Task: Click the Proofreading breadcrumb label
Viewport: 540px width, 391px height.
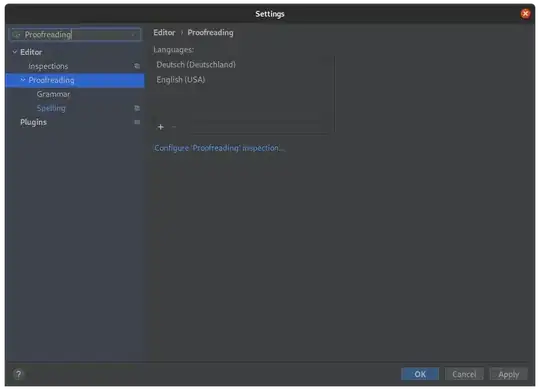Action: coord(210,32)
